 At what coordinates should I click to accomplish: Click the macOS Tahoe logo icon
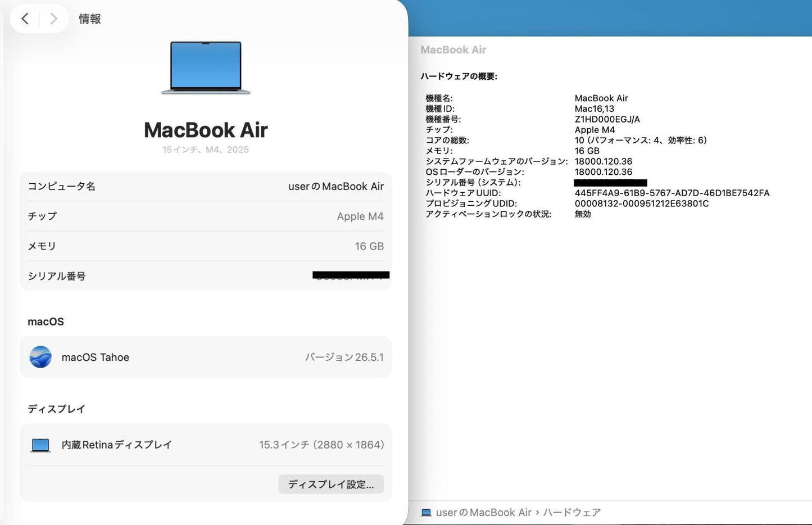point(40,357)
